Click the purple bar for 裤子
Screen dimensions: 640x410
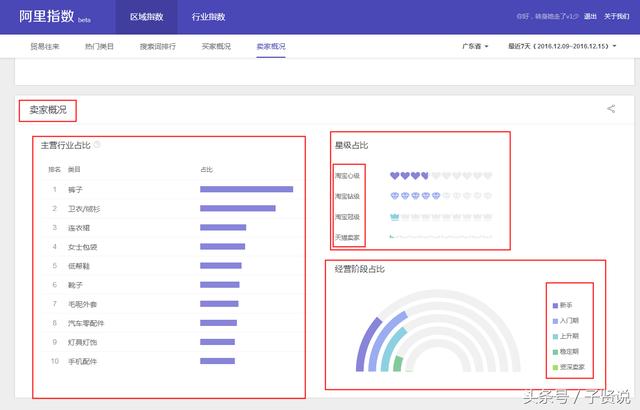(246, 188)
